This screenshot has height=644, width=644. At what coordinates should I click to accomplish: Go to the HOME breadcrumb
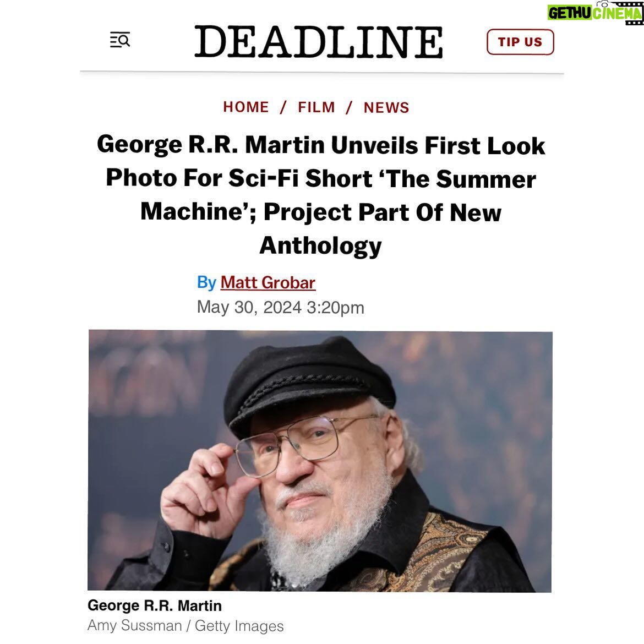point(245,107)
